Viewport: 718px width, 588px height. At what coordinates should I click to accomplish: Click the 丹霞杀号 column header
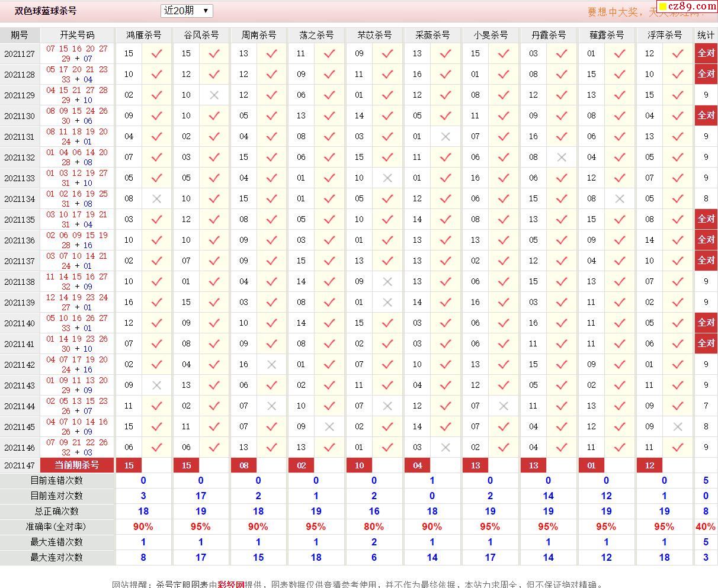coord(549,35)
